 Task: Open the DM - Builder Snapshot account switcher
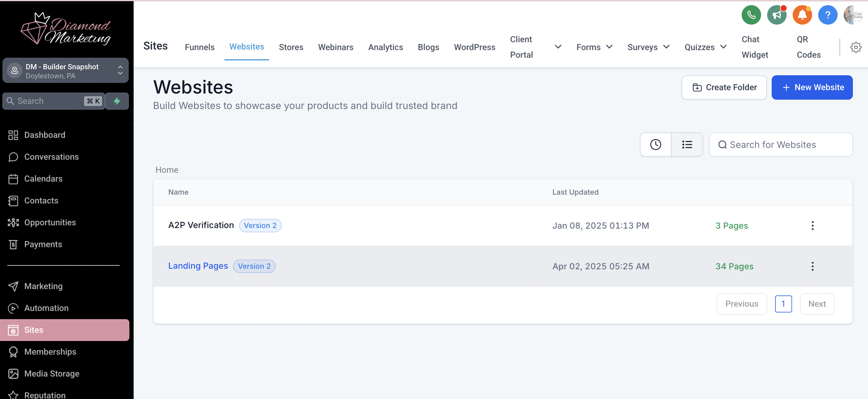pyautogui.click(x=66, y=71)
